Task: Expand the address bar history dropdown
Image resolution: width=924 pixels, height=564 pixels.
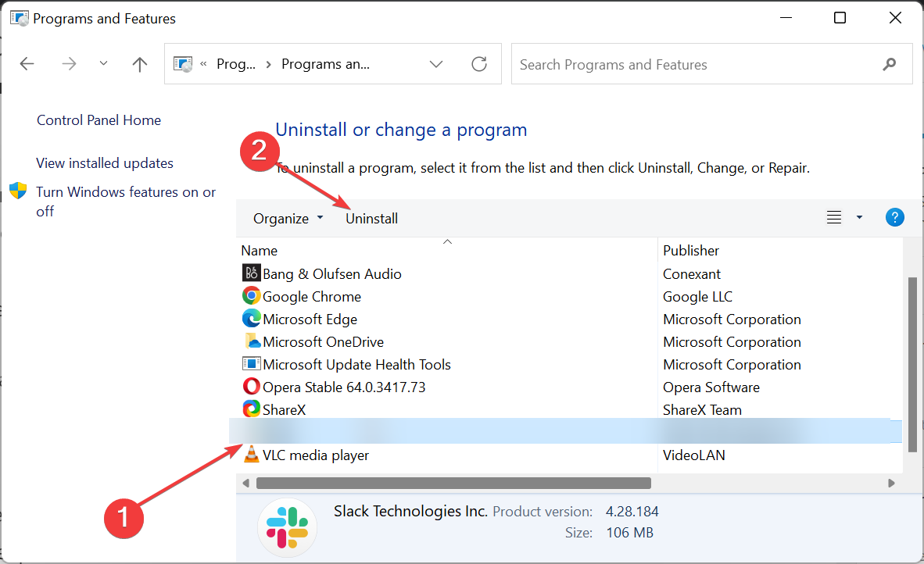Action: 436,64
